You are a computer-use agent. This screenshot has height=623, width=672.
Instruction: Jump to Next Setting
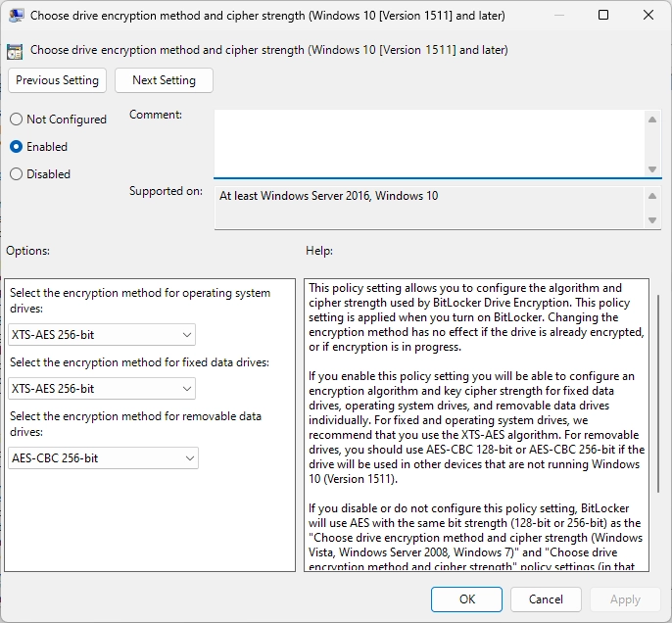pos(164,80)
